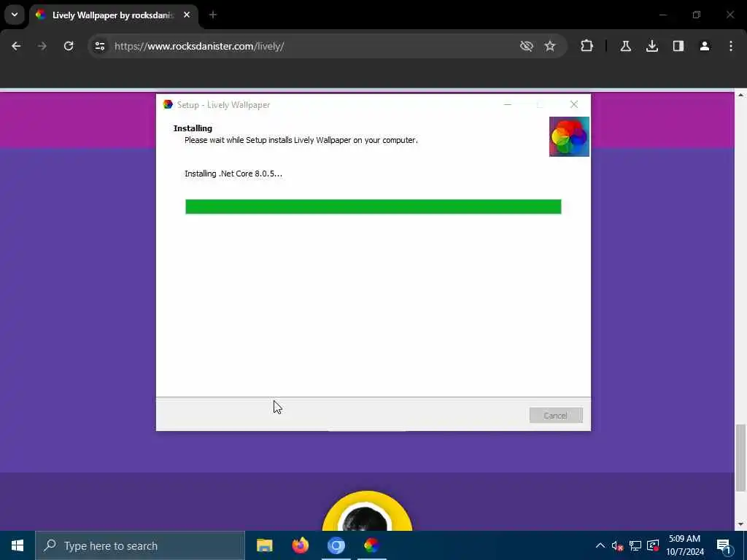The height and width of the screenshot is (560, 747).
Task: Click the muted volume tray icon
Action: point(617,545)
